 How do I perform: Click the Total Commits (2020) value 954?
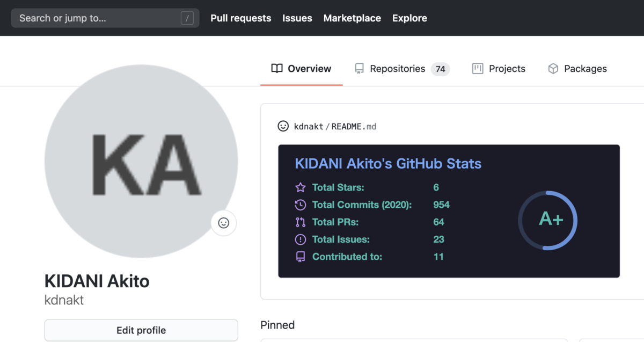[x=442, y=205]
